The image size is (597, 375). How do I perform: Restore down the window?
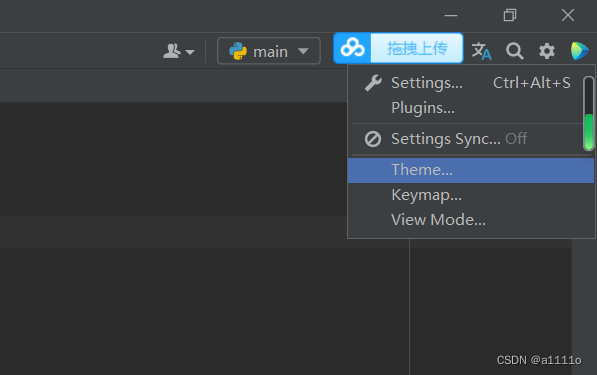510,15
